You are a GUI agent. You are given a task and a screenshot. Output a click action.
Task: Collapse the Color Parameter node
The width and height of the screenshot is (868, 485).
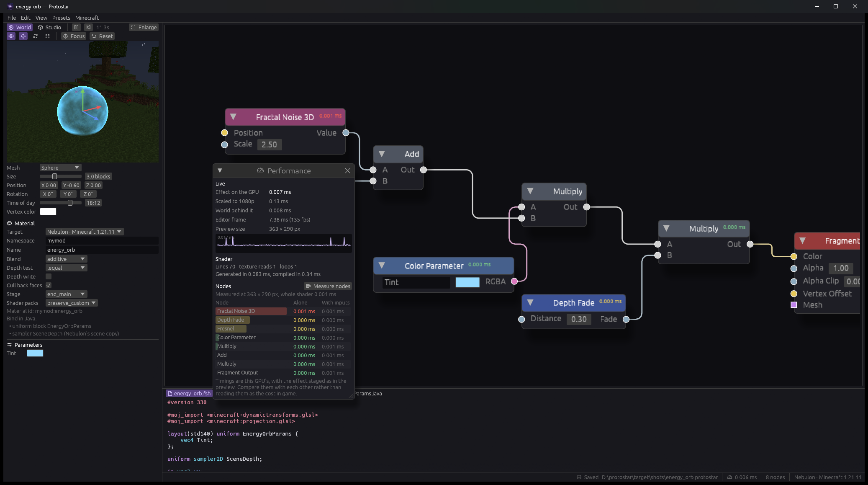[382, 265]
